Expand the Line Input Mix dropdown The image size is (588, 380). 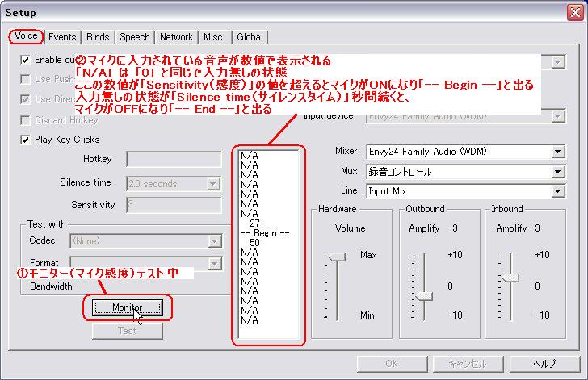pyautogui.click(x=558, y=191)
